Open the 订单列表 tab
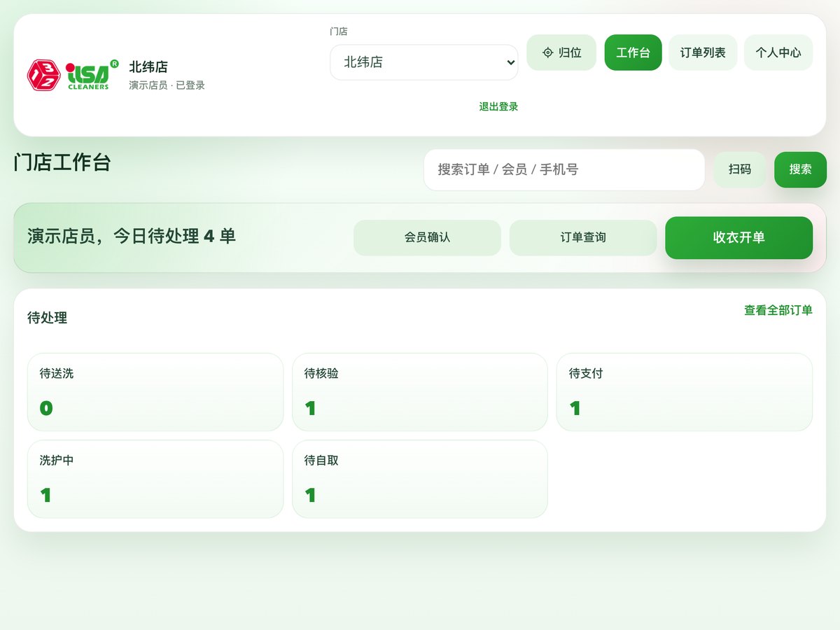Screen dimensions: 840x630 click(x=703, y=52)
